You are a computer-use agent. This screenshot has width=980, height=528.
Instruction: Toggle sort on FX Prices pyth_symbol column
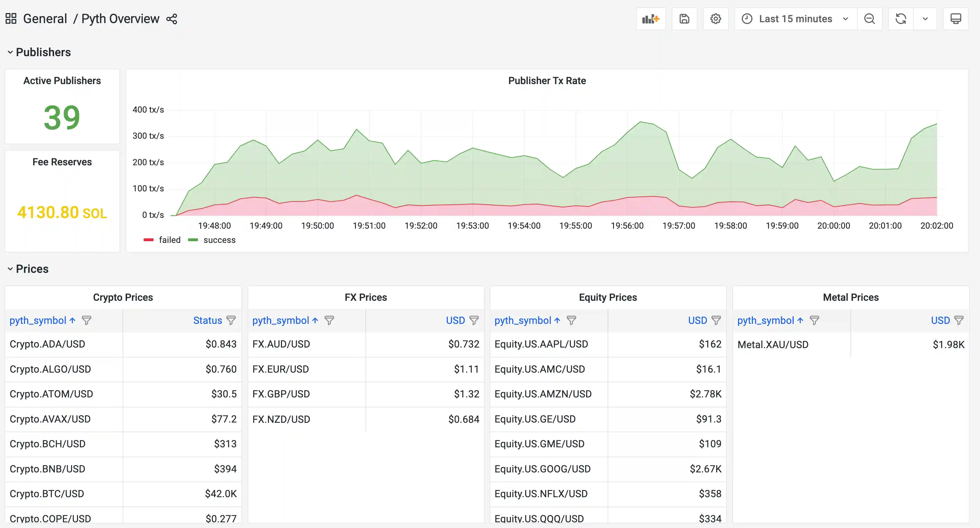(281, 320)
